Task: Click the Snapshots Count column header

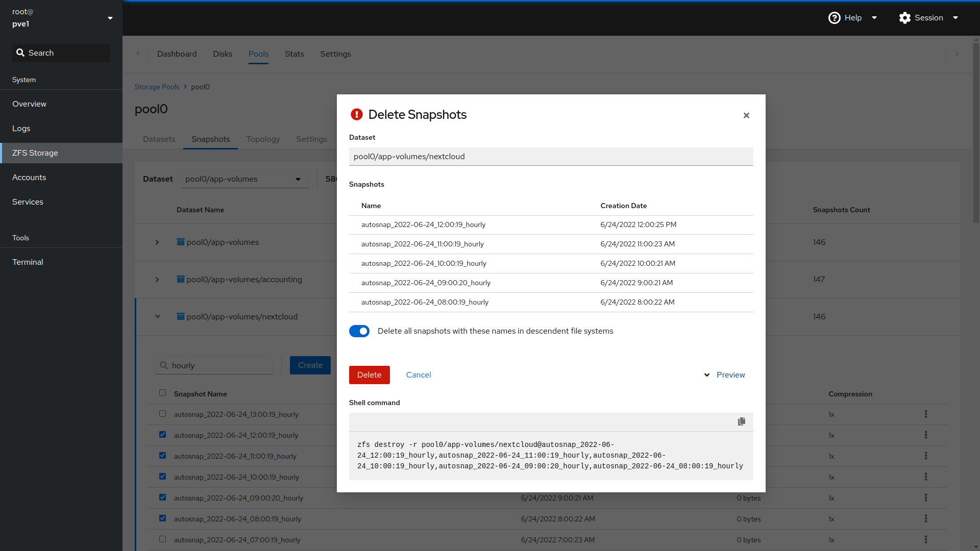Action: (x=841, y=210)
